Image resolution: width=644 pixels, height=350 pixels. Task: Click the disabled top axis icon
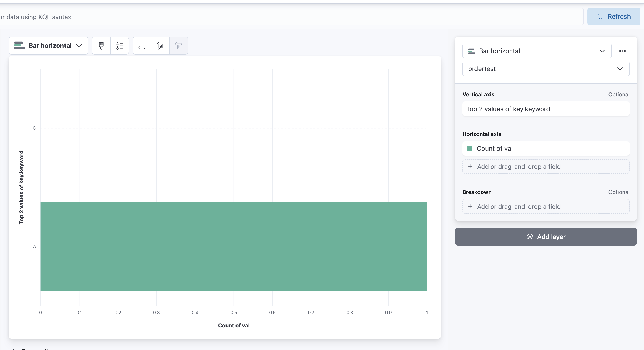[x=179, y=46]
